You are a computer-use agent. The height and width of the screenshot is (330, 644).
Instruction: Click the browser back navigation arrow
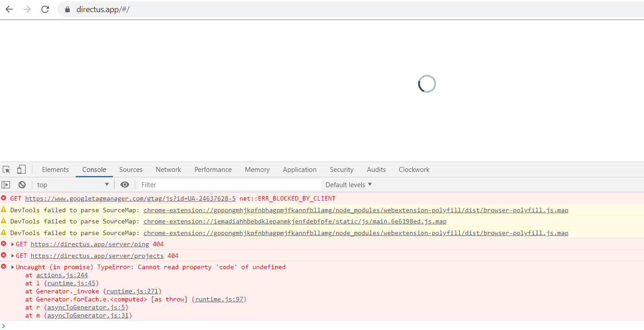coord(9,9)
